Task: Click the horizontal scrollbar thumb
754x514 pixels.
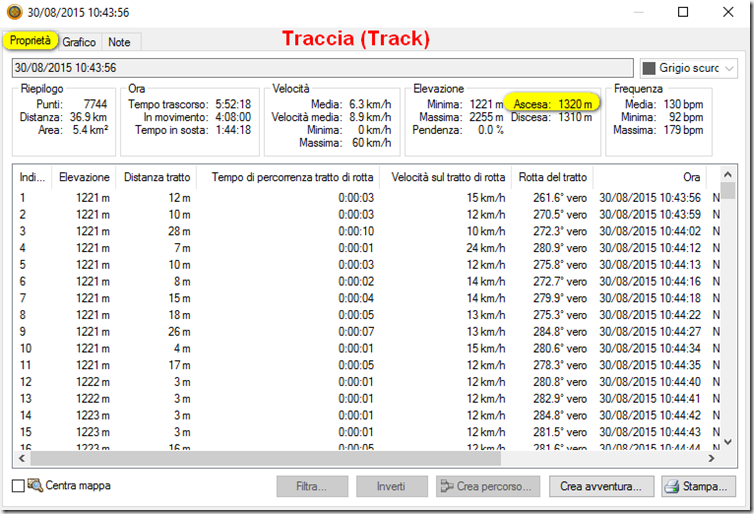Action: [x=265, y=459]
